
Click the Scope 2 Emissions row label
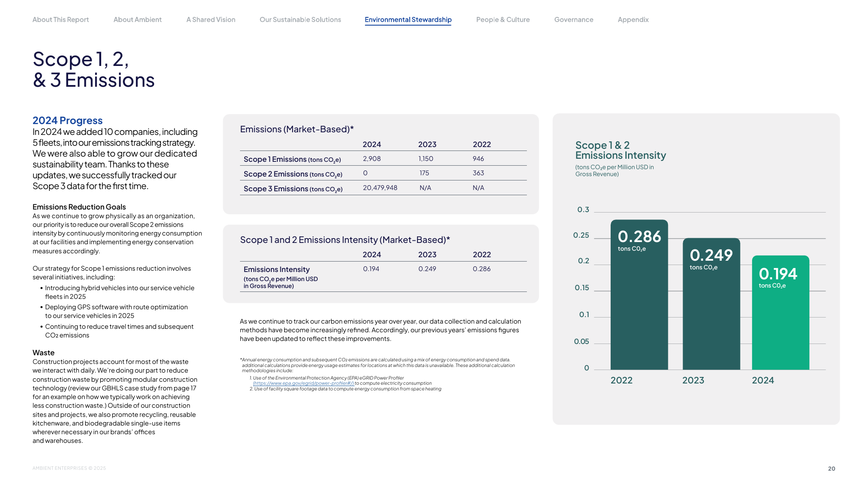coord(293,174)
